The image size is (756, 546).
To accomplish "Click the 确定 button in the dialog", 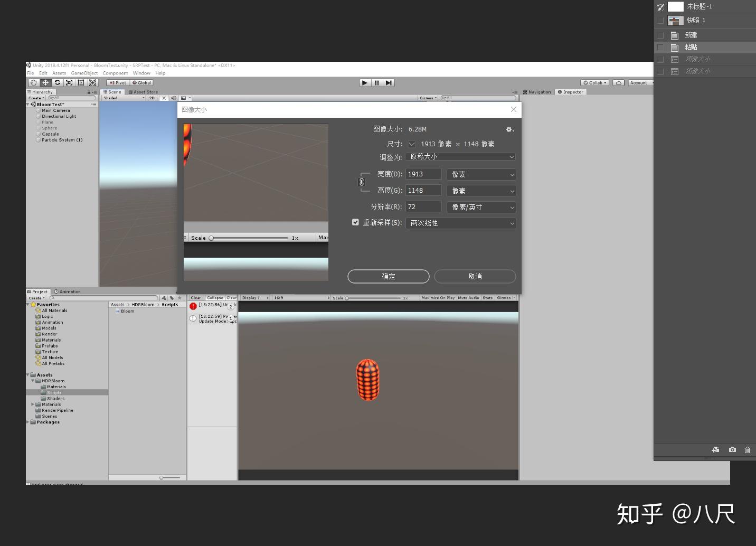I will pyautogui.click(x=388, y=276).
